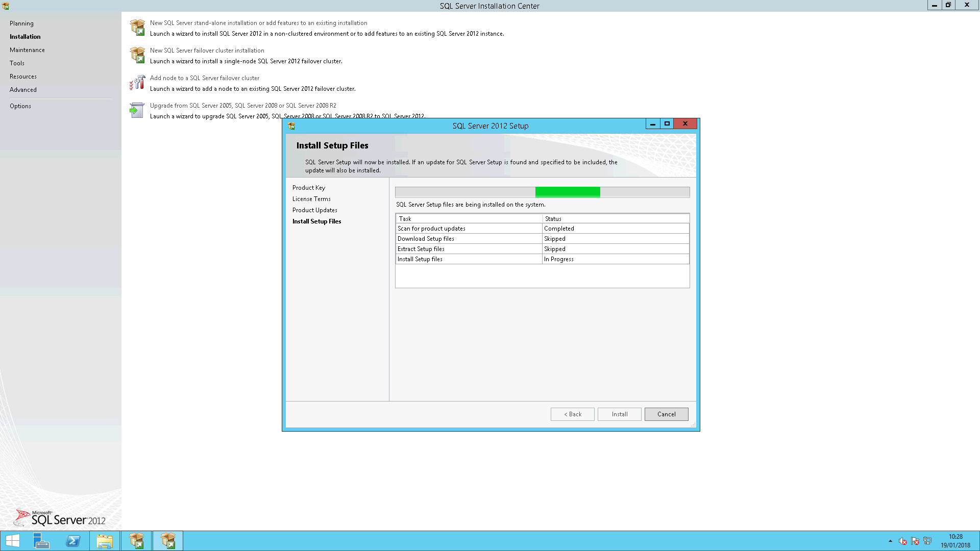Click the Action Center flag tray icon
This screenshot has height=551, width=980.
point(915,541)
